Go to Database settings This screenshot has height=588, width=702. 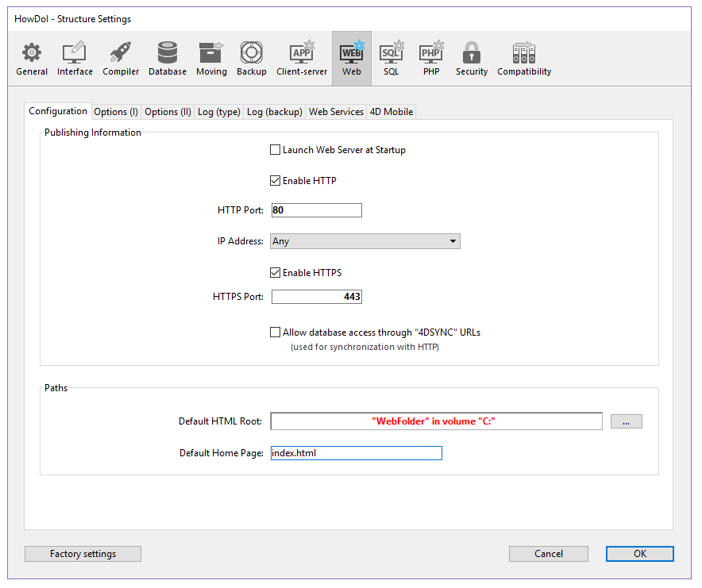click(168, 60)
